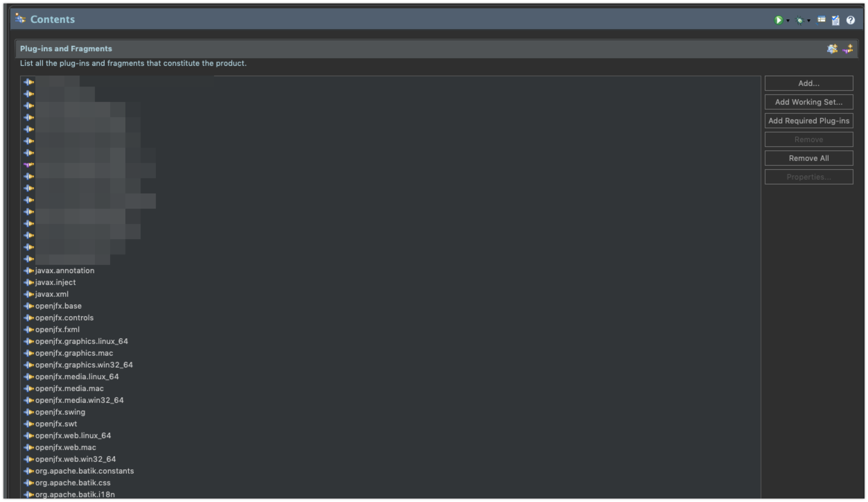Open the Run launch dropdown arrow
The height and width of the screenshot is (502, 868).
(x=788, y=21)
